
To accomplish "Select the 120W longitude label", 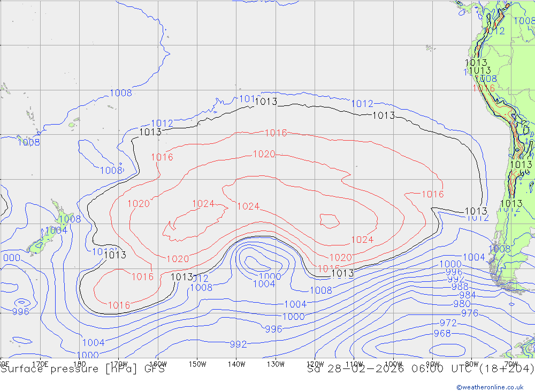I will [315, 364].
